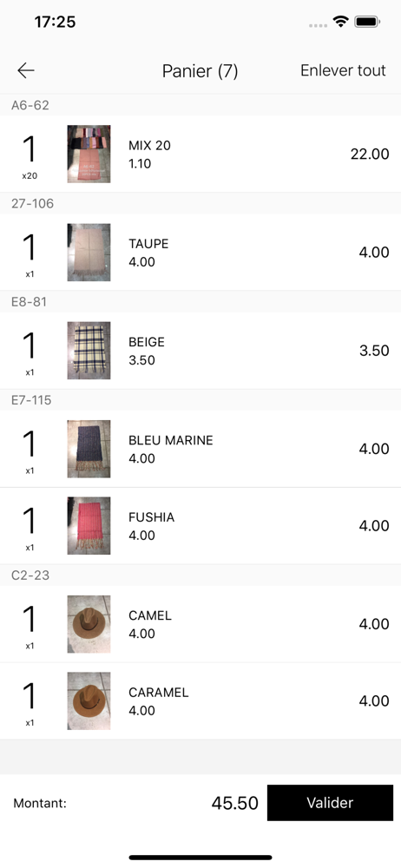Tap the A6-62 section header
The width and height of the screenshot is (401, 868).
pyautogui.click(x=200, y=105)
